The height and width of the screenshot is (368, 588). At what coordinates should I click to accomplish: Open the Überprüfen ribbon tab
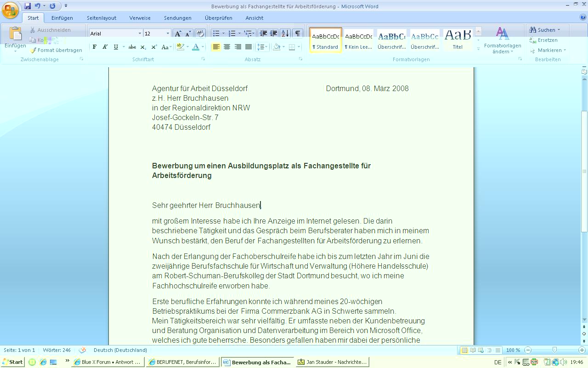(218, 18)
